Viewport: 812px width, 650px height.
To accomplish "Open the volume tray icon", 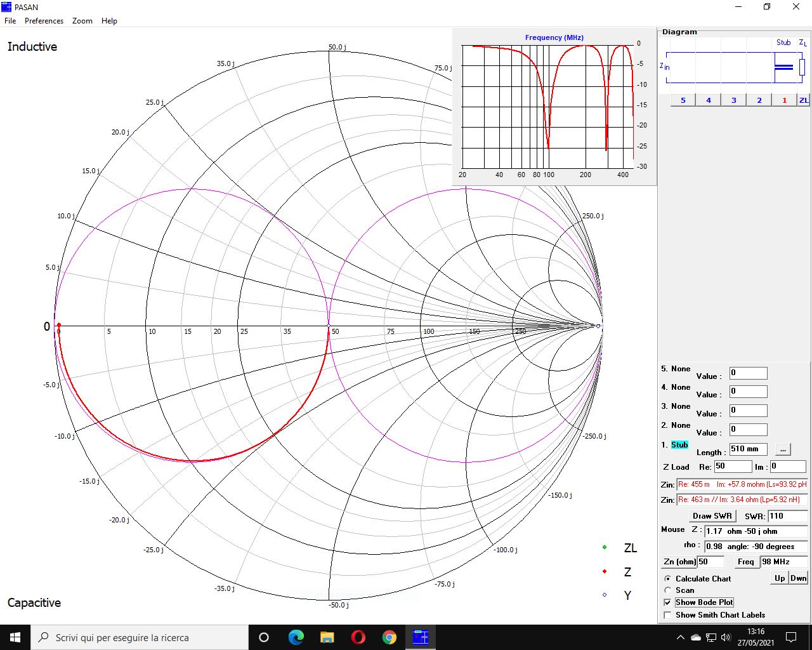I will tap(726, 637).
